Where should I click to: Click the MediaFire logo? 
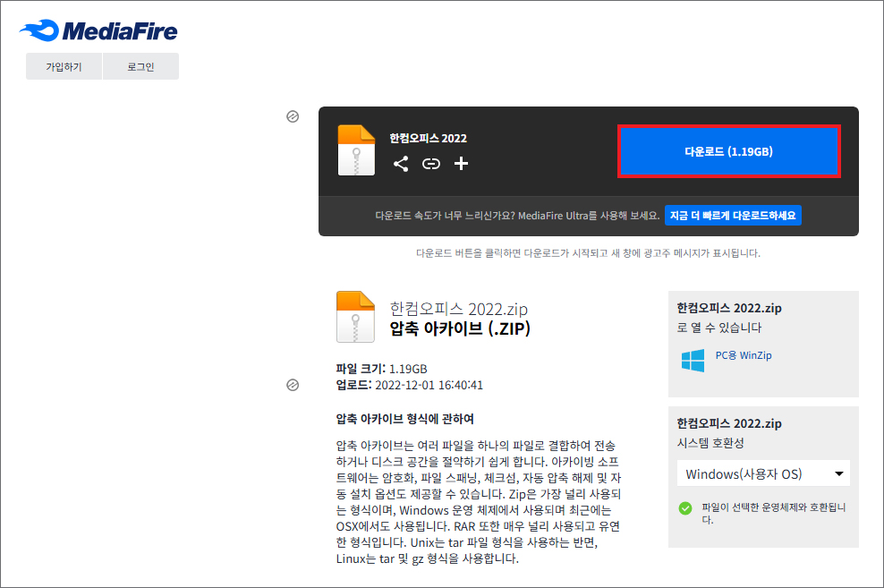tap(98, 30)
